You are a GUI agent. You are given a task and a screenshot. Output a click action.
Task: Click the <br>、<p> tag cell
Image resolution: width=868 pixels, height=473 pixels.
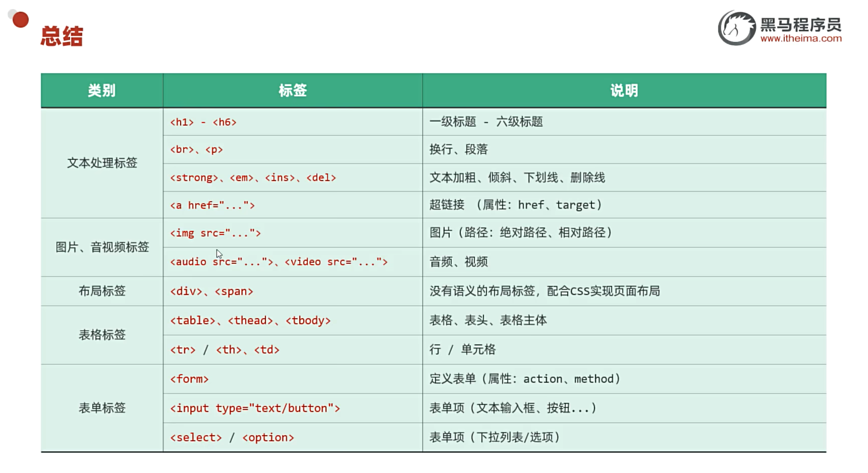[293, 149]
